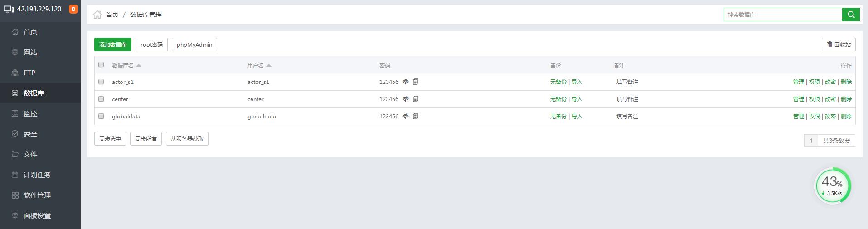Go to 计划任务 sidebar menu

37,175
